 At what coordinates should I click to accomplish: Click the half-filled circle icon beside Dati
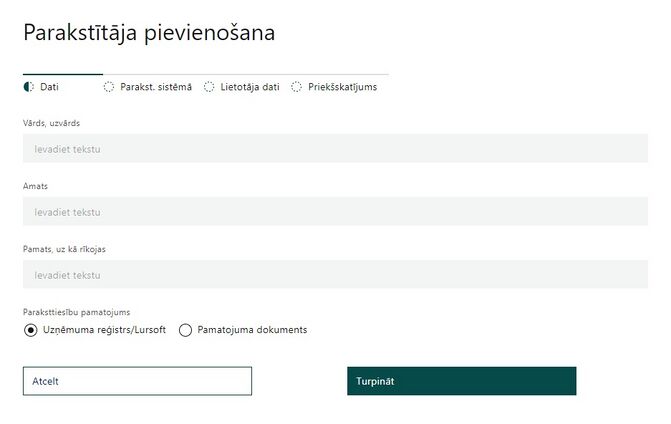pos(29,87)
